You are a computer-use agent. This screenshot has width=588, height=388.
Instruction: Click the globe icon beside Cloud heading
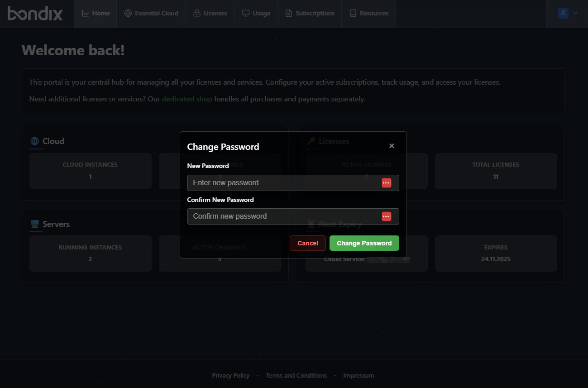[x=34, y=141]
